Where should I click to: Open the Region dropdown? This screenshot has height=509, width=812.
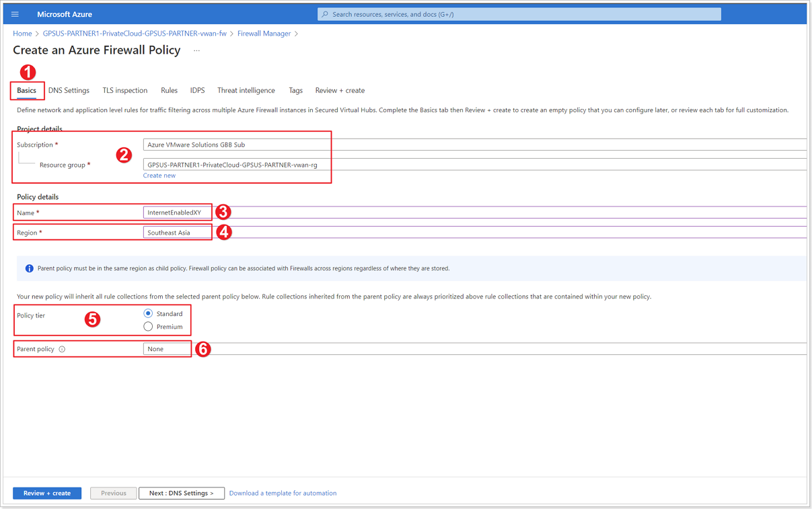pyautogui.click(x=475, y=233)
